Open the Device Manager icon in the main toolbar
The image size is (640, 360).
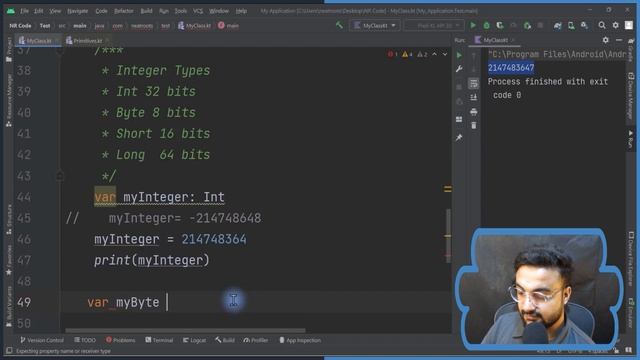(571, 25)
